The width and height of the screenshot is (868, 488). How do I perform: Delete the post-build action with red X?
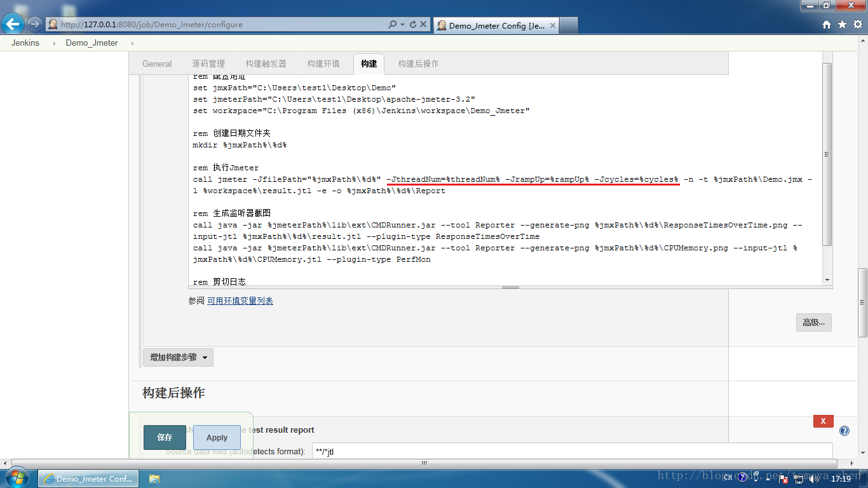coord(823,421)
